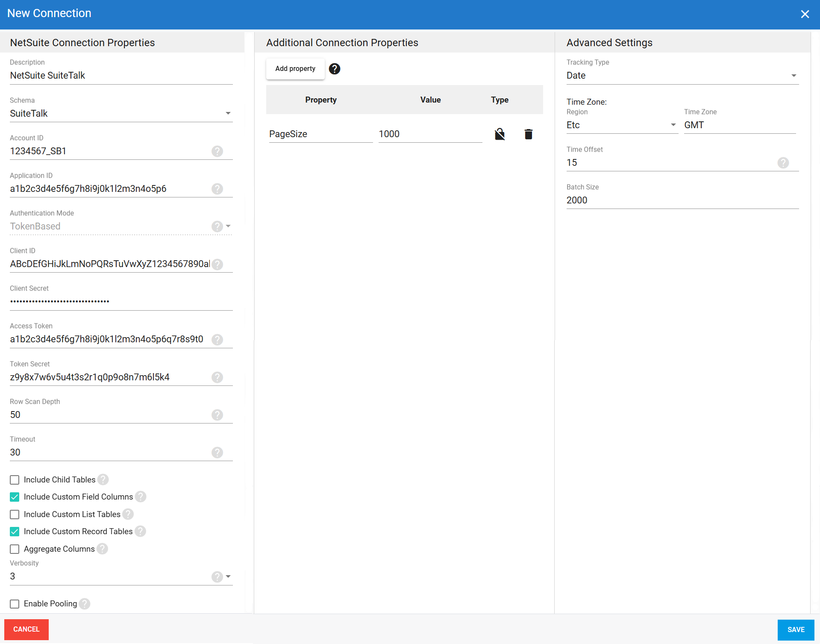Open Access Token help icon
Viewport: 820px width, 644px height.
pyautogui.click(x=217, y=340)
